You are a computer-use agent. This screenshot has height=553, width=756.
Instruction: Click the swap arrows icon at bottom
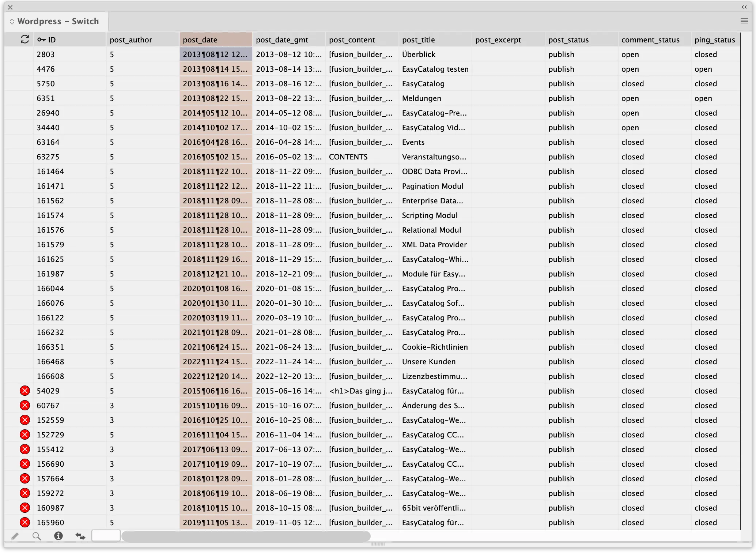coord(80,536)
